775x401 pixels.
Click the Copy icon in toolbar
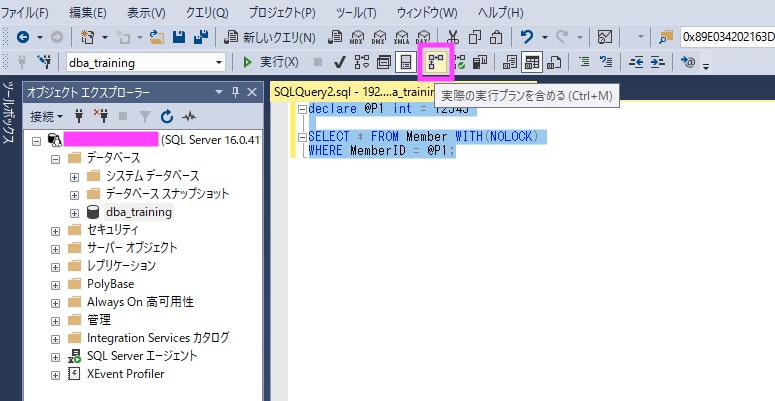coord(475,37)
